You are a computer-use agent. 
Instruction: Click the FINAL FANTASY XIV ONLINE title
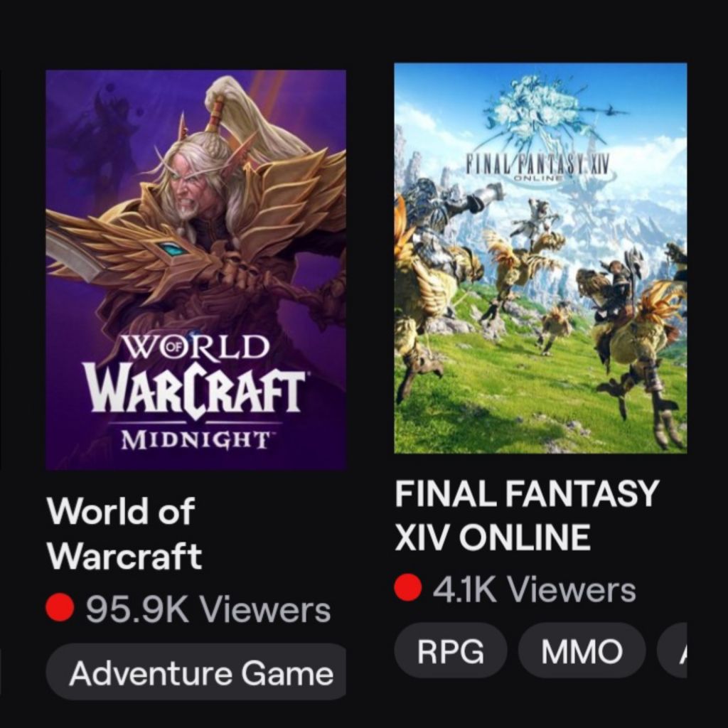(x=527, y=515)
